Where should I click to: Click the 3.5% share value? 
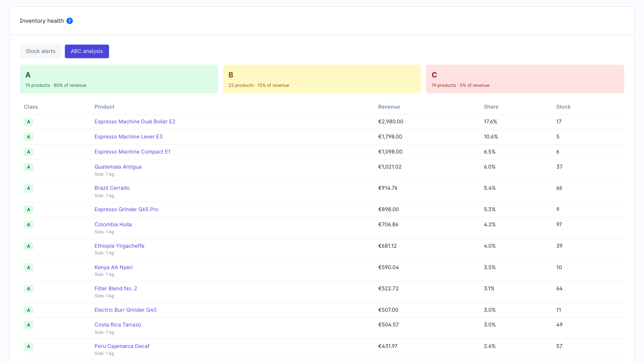tap(490, 267)
